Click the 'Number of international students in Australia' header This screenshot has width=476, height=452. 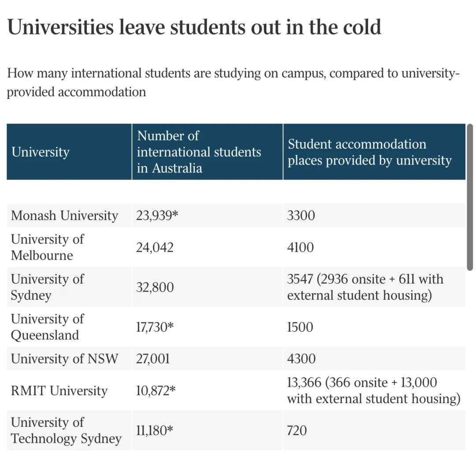click(x=199, y=152)
